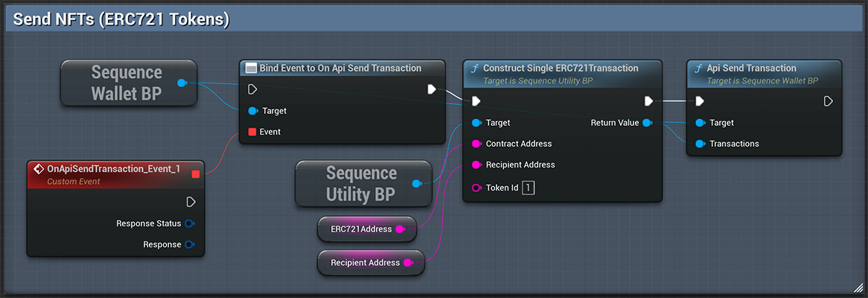Click the Contract Address input pin
Viewport: 868px width, 298px height.
(476, 144)
